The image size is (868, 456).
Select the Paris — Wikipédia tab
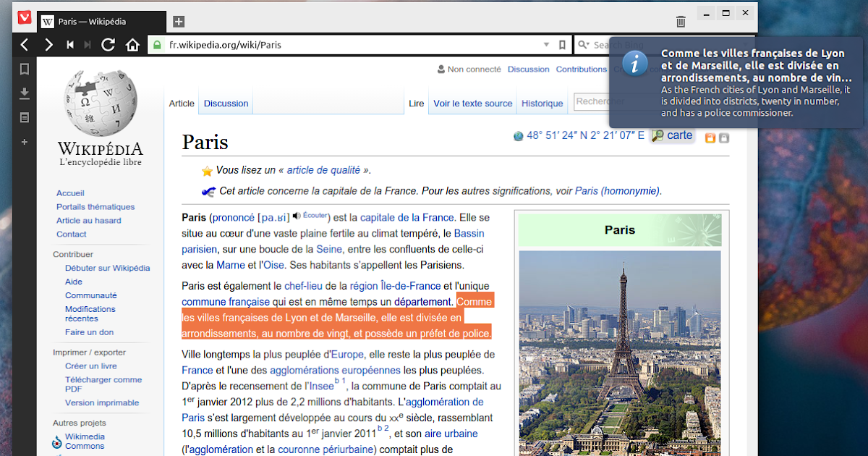(101, 22)
